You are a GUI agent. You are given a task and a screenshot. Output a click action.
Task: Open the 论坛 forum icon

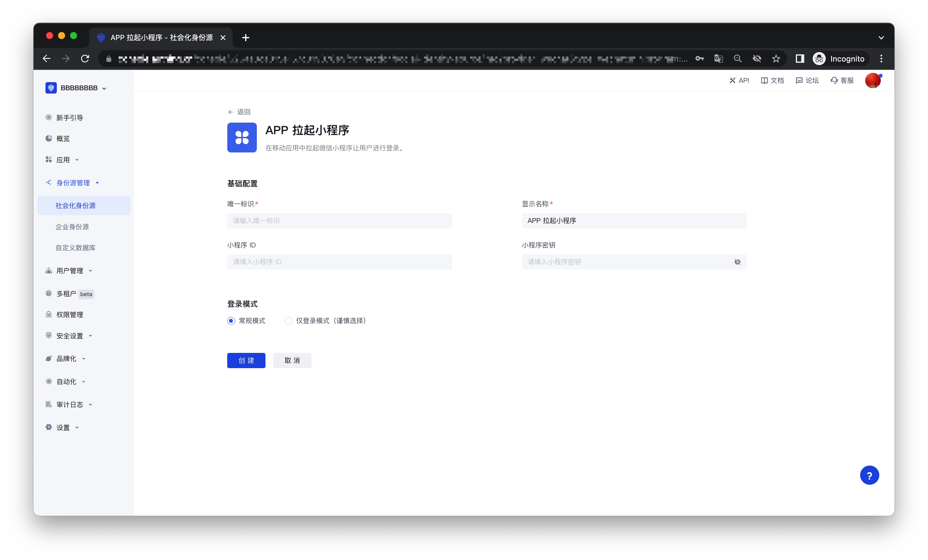[x=799, y=81]
